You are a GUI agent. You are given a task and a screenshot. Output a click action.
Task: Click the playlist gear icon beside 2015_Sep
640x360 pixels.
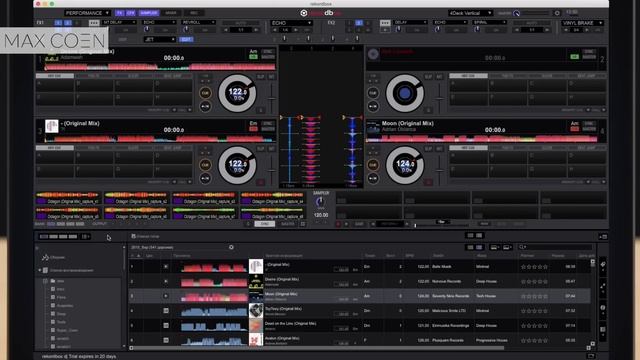[231, 247]
